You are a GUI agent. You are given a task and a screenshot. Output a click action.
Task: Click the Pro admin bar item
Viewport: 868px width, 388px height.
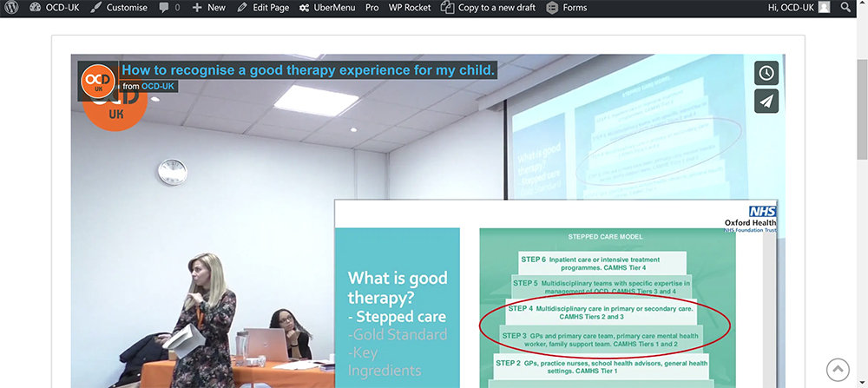tap(372, 8)
